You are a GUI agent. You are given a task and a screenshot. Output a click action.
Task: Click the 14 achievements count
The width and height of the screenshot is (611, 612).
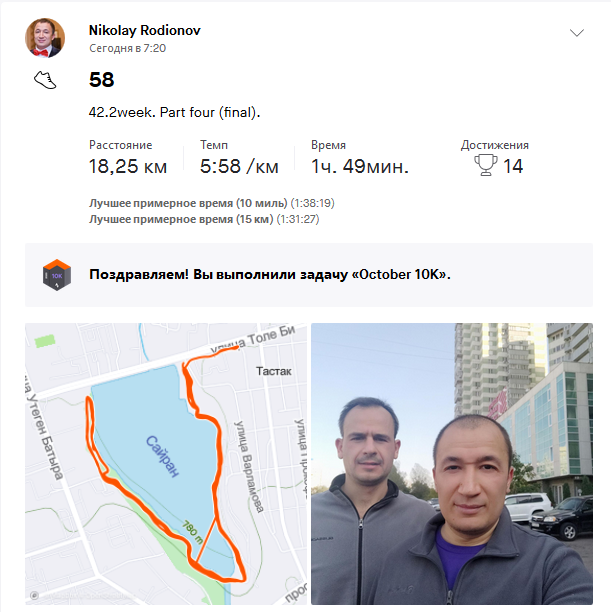(513, 166)
